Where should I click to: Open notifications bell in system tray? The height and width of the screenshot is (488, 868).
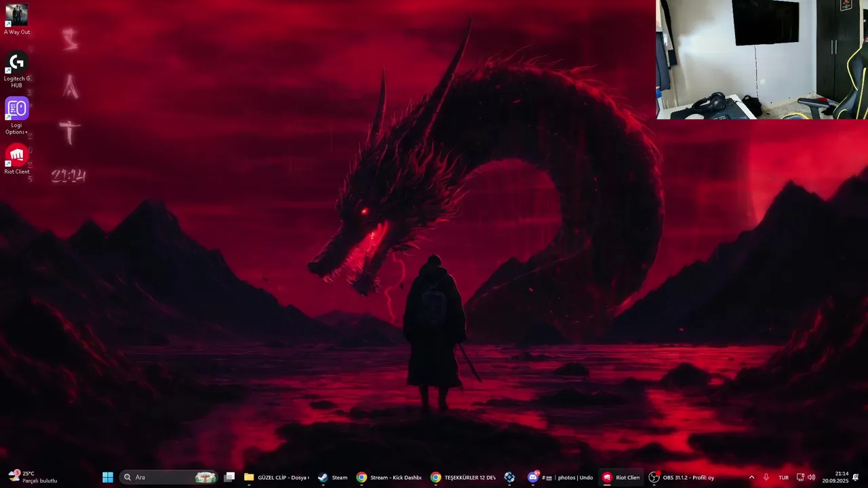856,477
